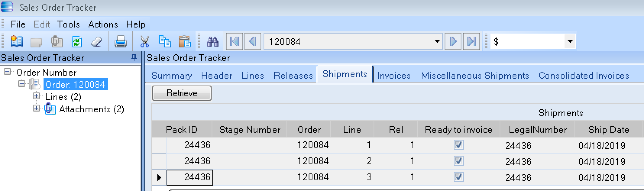
Task: Click the paperclip Attachments toolbar icon
Action: (57, 41)
